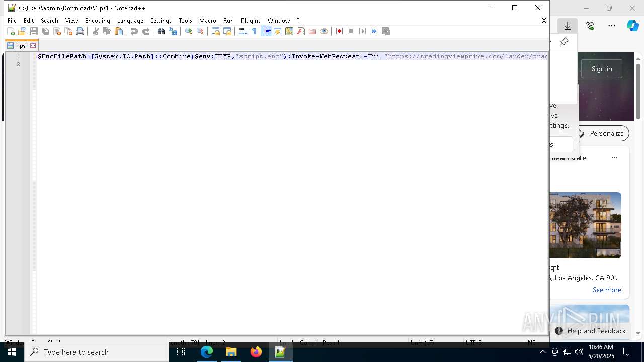Viewport: 644px width, 362px height.
Task: Open the Window menu
Action: [x=278, y=21]
